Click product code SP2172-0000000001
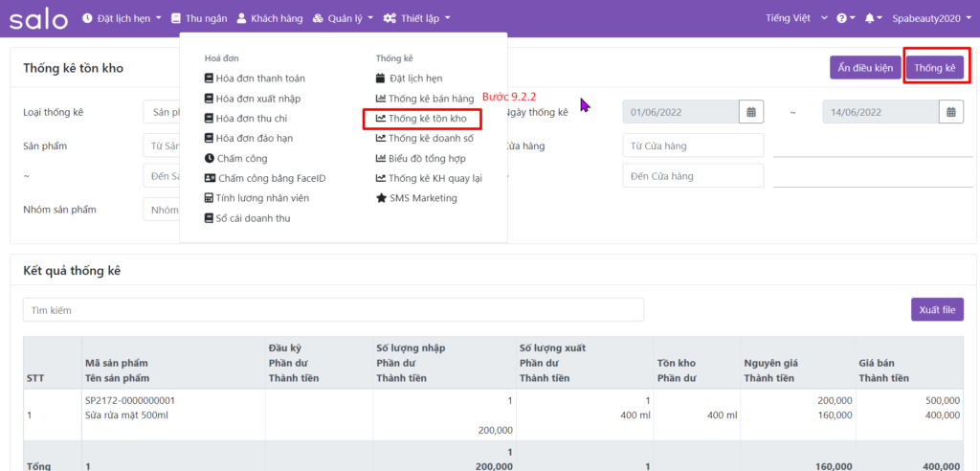This screenshot has height=471, width=980. pyautogui.click(x=130, y=400)
